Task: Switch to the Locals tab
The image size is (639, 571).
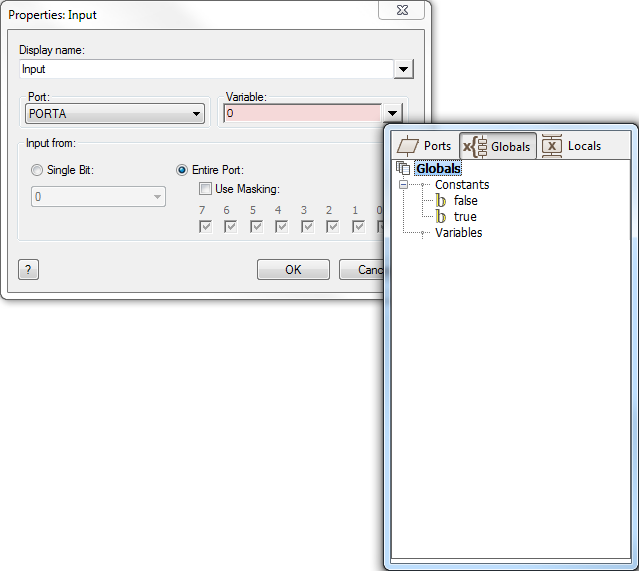Action: [572, 146]
